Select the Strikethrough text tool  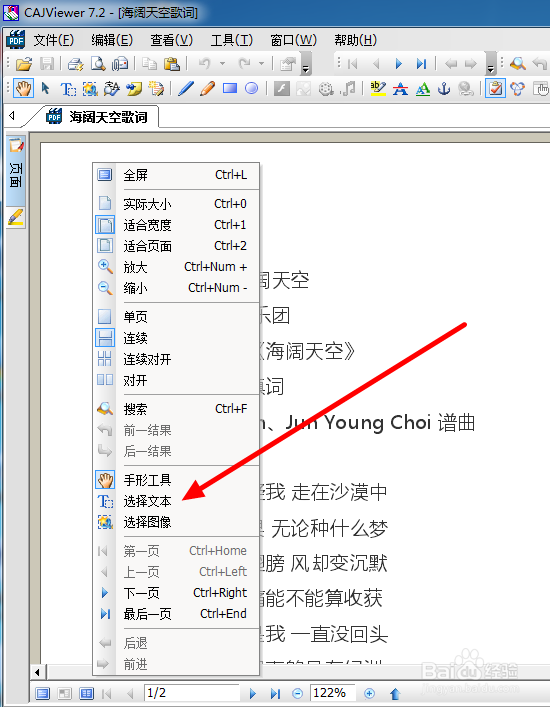[400, 88]
